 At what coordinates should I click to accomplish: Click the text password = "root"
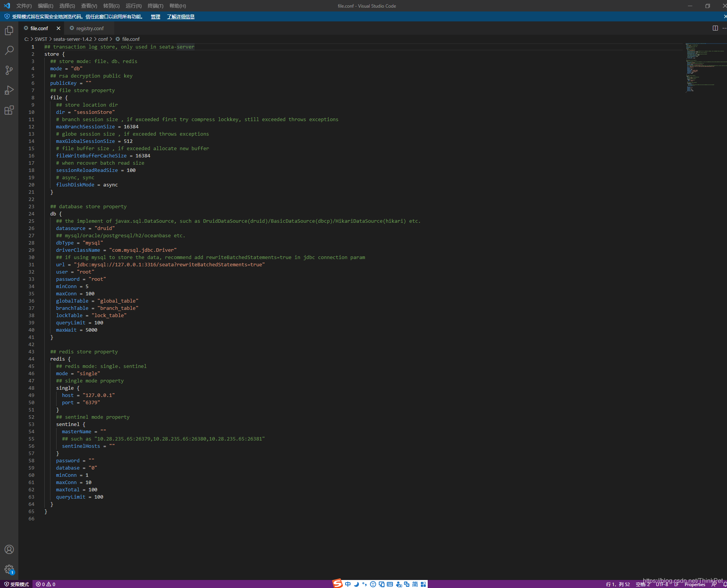(81, 279)
